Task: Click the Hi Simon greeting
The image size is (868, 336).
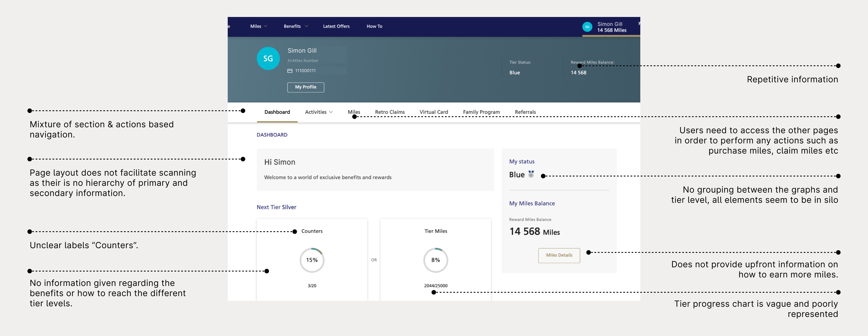Action: [x=280, y=162]
